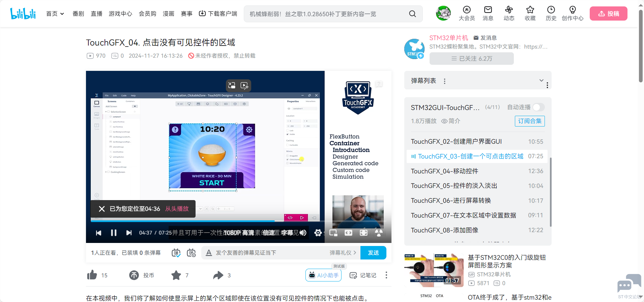Toggle danmaku display on or off
Image resolution: width=644 pixels, height=302 pixels.
(x=176, y=253)
